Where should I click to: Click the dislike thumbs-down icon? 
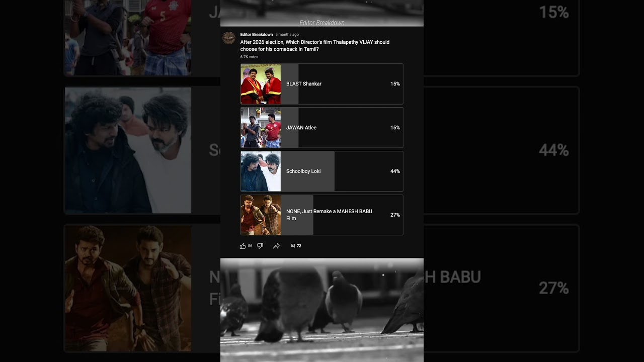coord(260,246)
